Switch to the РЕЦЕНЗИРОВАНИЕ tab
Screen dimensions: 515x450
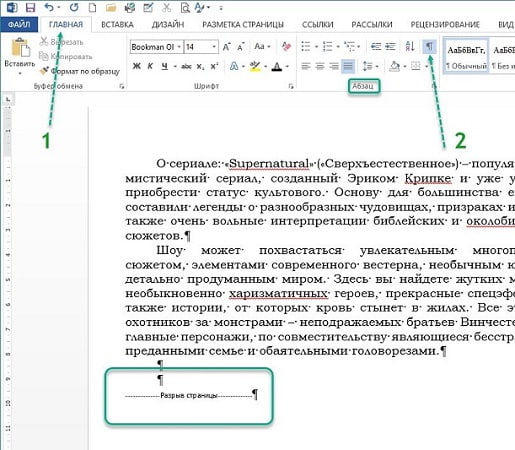tap(445, 24)
